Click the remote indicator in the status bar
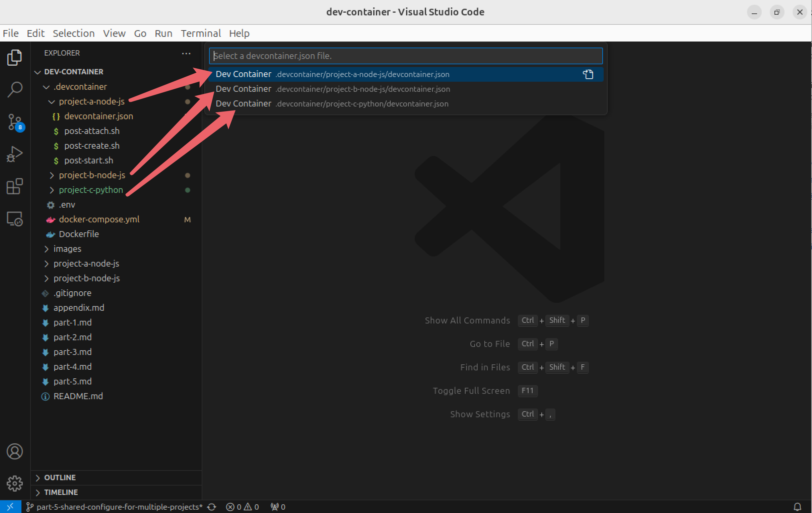 (x=10, y=506)
